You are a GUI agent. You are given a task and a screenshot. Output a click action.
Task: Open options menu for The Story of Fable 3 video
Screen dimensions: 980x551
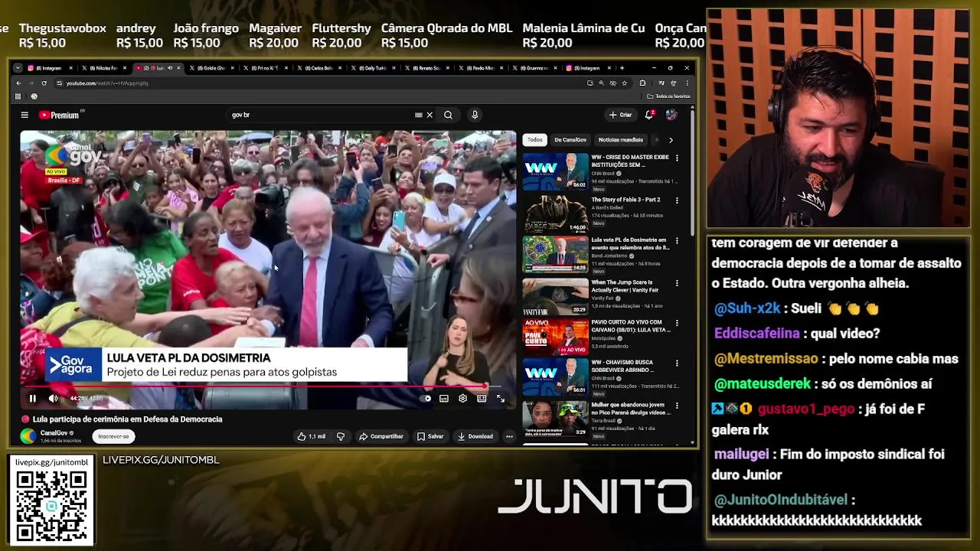[x=677, y=200]
